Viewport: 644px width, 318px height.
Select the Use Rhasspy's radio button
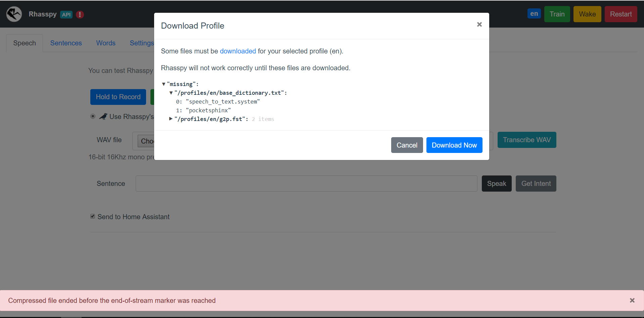pyautogui.click(x=93, y=116)
